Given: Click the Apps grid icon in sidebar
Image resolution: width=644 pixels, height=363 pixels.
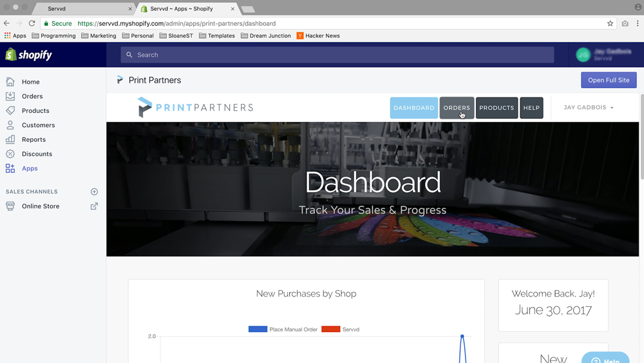Looking at the screenshot, I should [x=10, y=168].
